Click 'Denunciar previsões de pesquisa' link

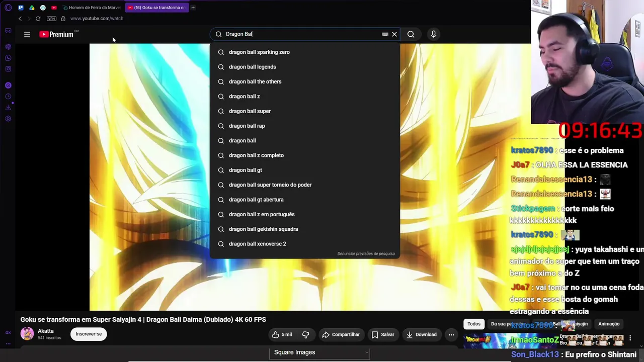pos(366,254)
